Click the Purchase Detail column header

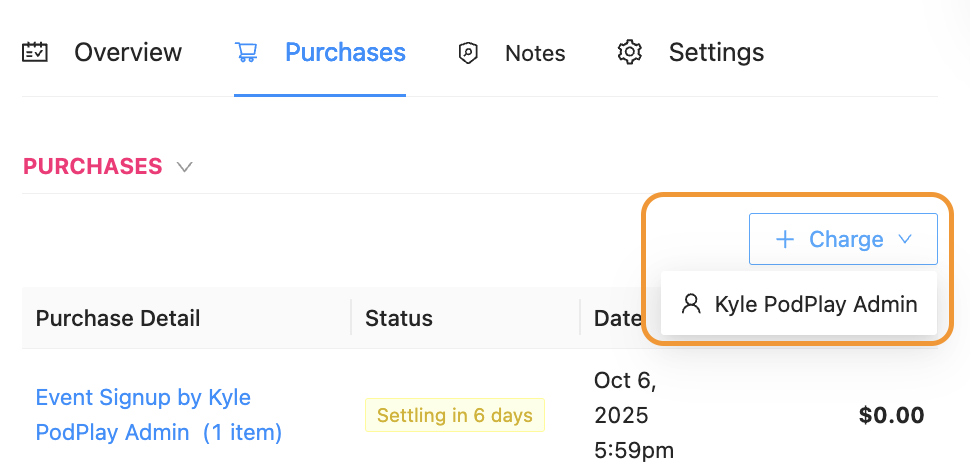118,318
